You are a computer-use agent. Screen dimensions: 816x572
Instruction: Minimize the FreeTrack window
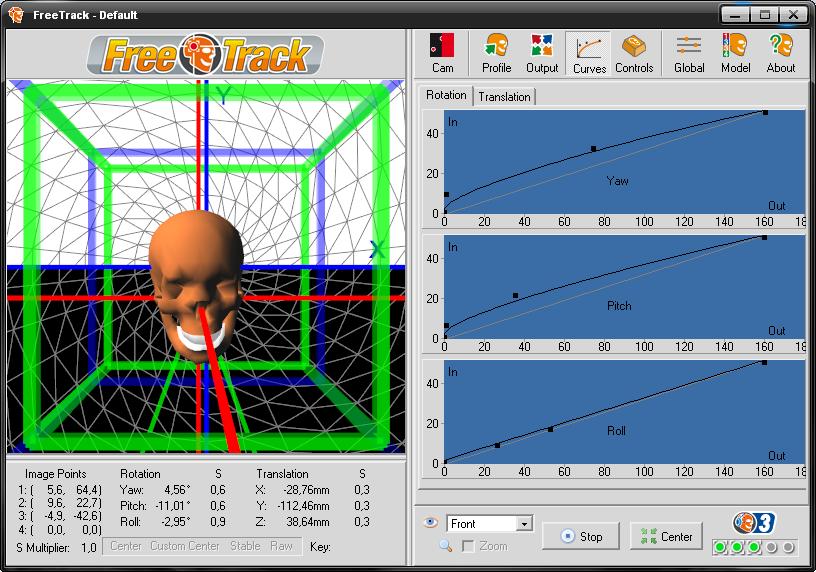735,15
